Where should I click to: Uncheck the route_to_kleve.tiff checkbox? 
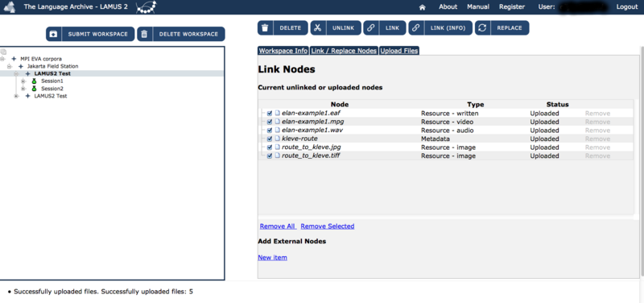click(270, 156)
